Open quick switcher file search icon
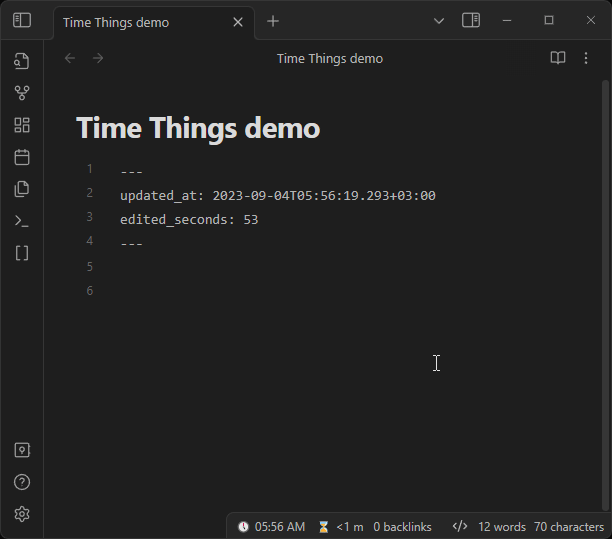The width and height of the screenshot is (612, 539). coord(22,61)
